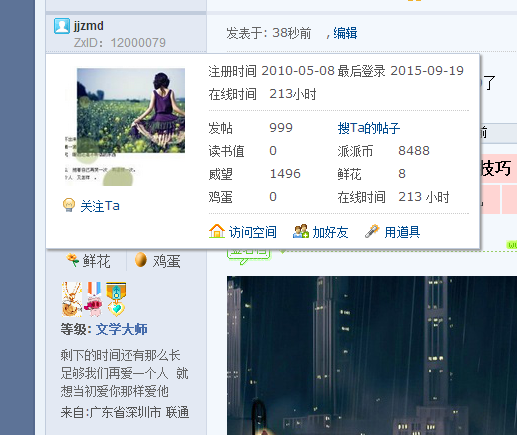517x435 pixels.
Task: Click the heart gem medal badge
Action: pos(116,299)
